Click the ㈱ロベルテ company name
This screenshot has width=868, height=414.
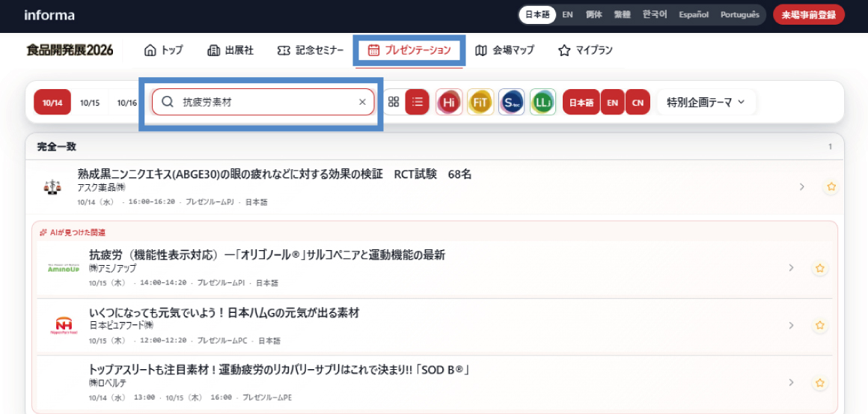coord(108,383)
